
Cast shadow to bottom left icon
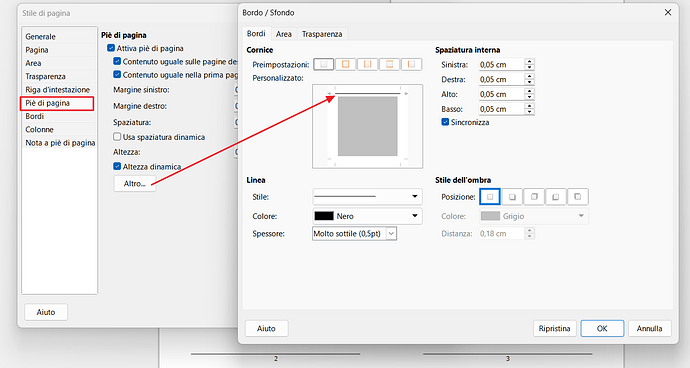tap(555, 197)
